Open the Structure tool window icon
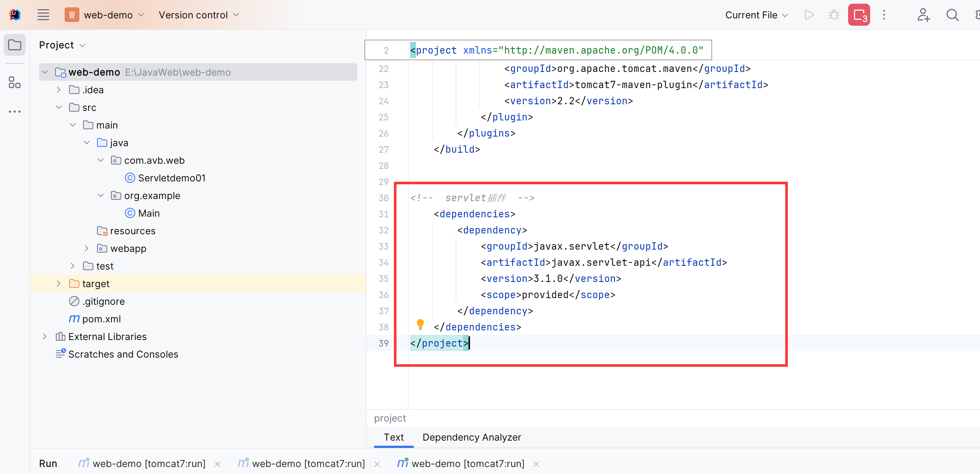This screenshot has width=980, height=474. [15, 82]
